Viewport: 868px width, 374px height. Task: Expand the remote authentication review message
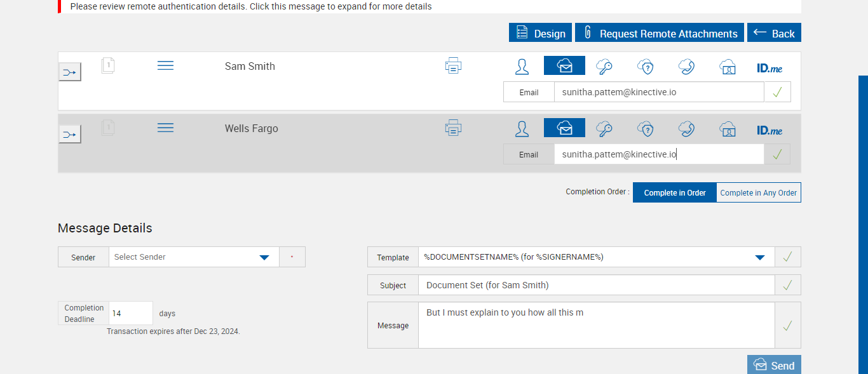pos(251,6)
